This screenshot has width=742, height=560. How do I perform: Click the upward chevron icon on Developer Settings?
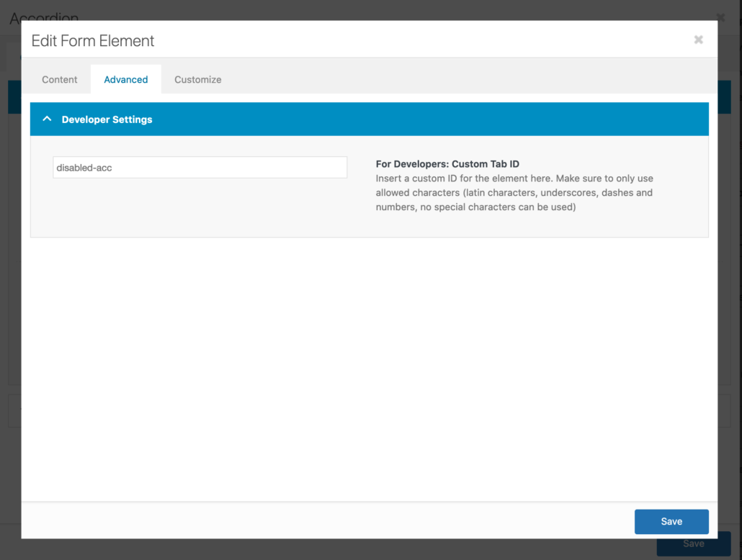click(47, 119)
